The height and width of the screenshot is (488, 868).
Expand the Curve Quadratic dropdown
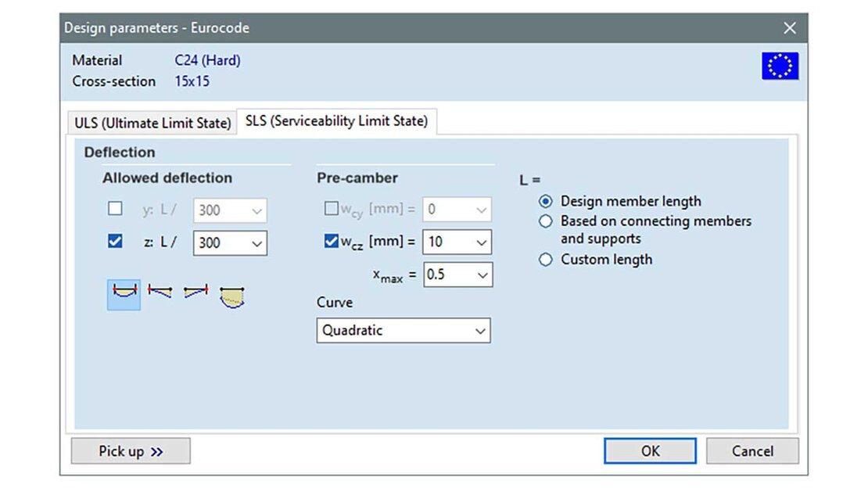tap(404, 331)
